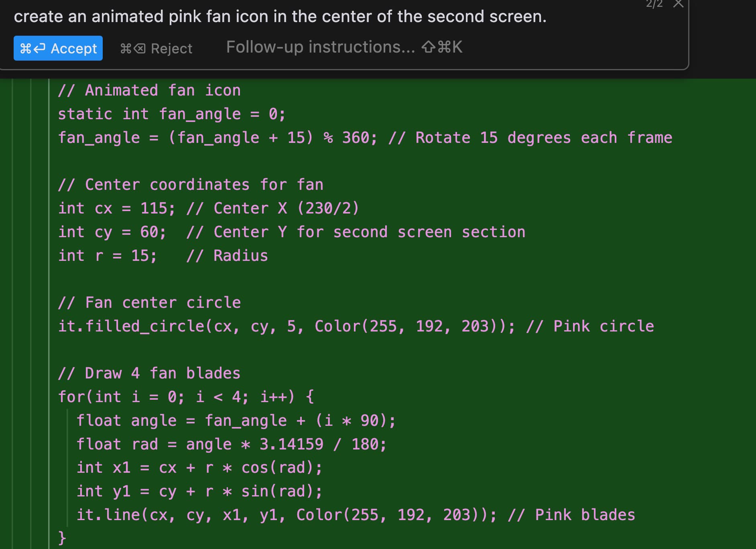756x549 pixels.
Task: Click the 'float angle' assignment line
Action: [236, 421]
